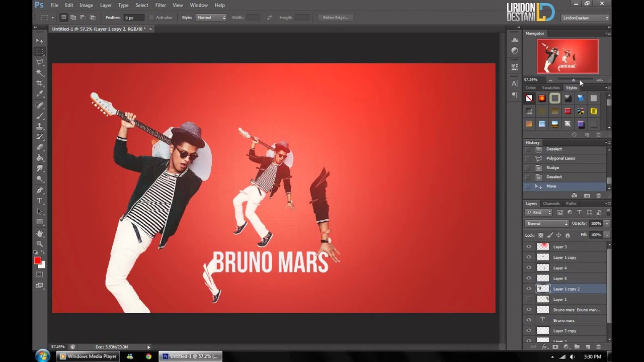Open the Layers panel flyout menu
Image resolution: width=644 pixels, height=362 pixels.
click(x=608, y=204)
